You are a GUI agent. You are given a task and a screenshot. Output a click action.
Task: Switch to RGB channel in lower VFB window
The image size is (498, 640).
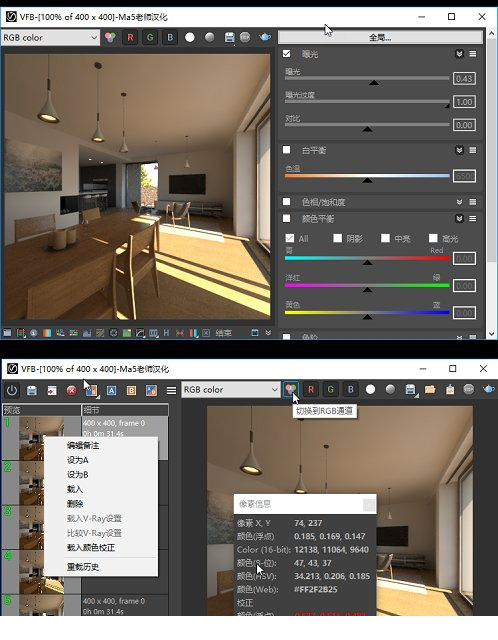tap(291, 389)
